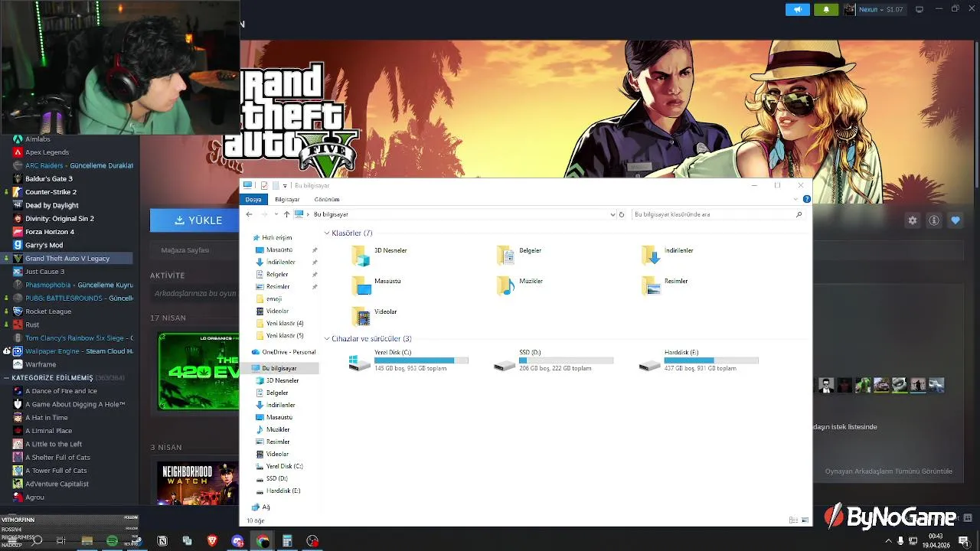Click the SSD (D:) capacity bar
Image resolution: width=980 pixels, height=551 pixels.
(x=567, y=360)
